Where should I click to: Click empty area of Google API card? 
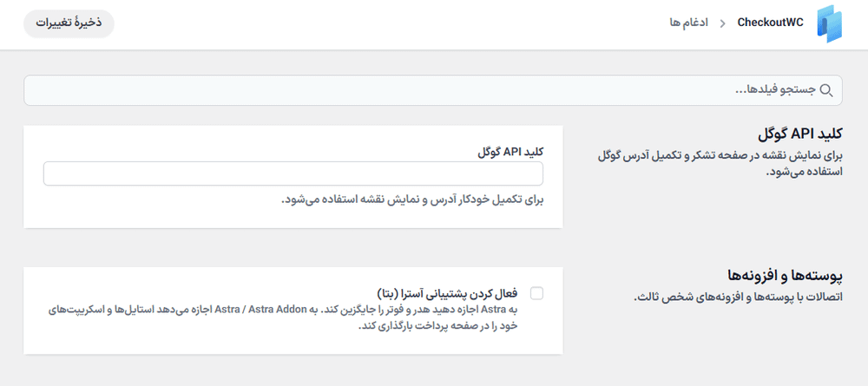click(166, 216)
